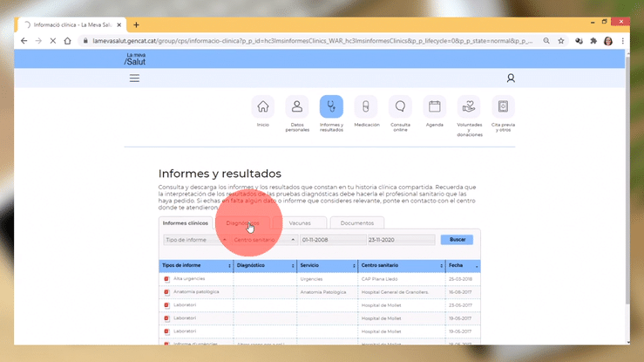Go to Datos personales section
644x362 pixels.
(297, 107)
